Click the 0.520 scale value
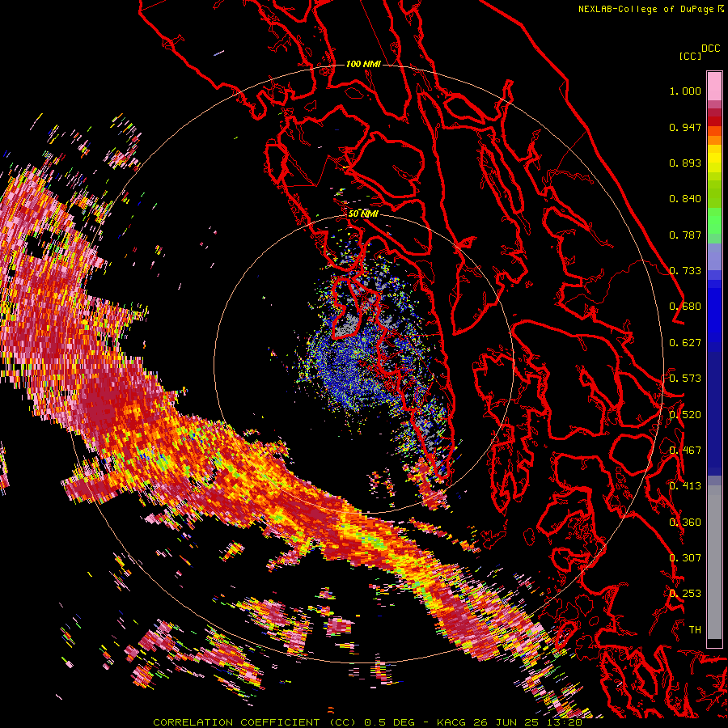This screenshot has height=728, width=728. [x=685, y=415]
